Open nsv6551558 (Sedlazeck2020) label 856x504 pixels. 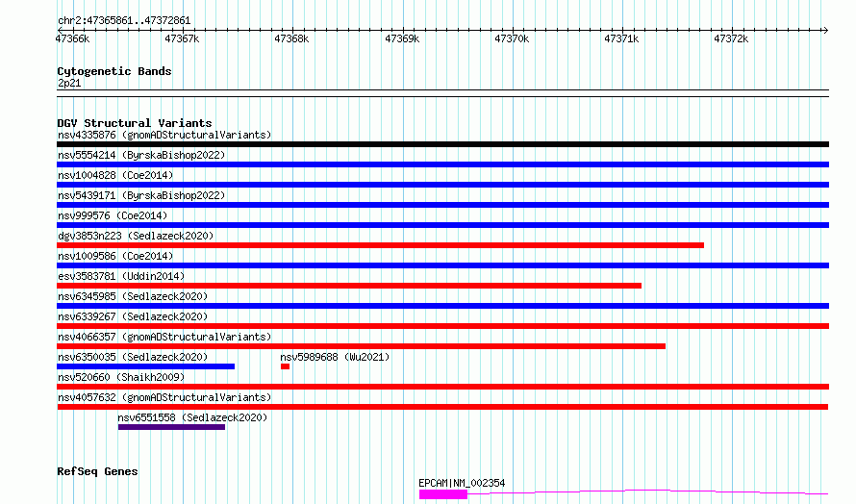click(192, 417)
